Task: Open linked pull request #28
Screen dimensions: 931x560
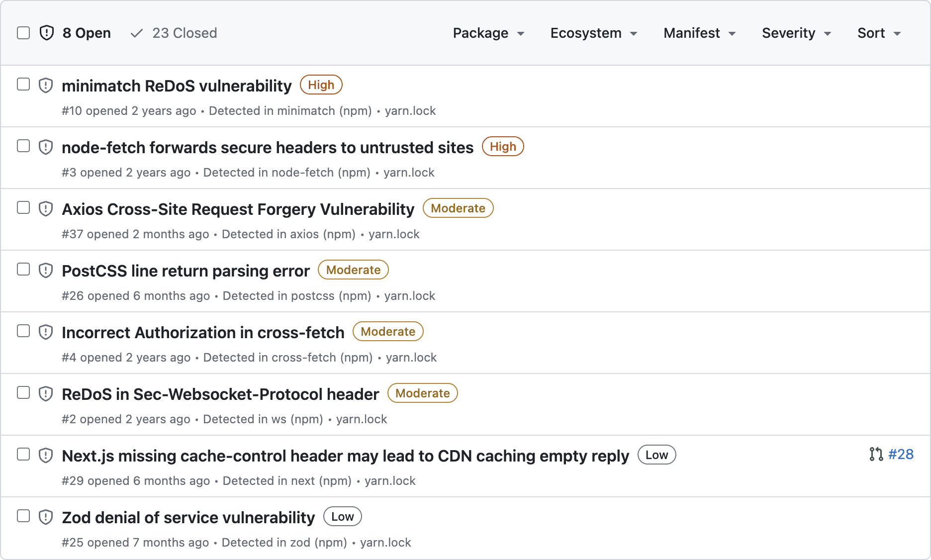Action: click(x=901, y=454)
